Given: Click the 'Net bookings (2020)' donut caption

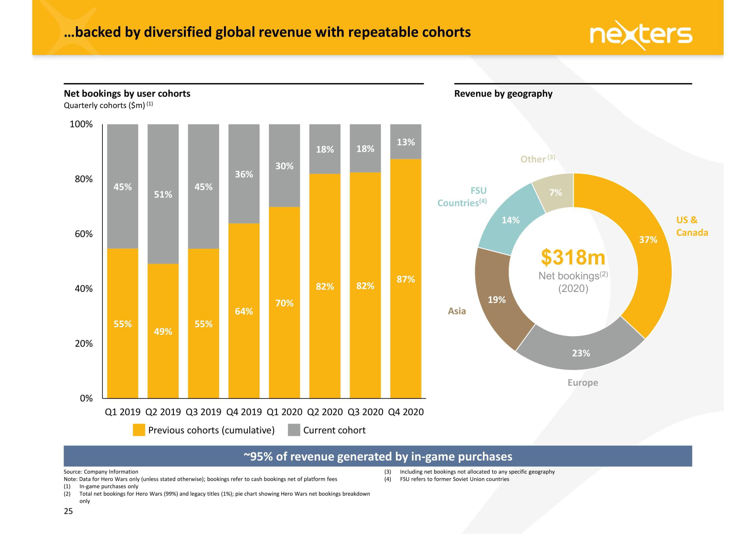Looking at the screenshot, I should [x=573, y=282].
